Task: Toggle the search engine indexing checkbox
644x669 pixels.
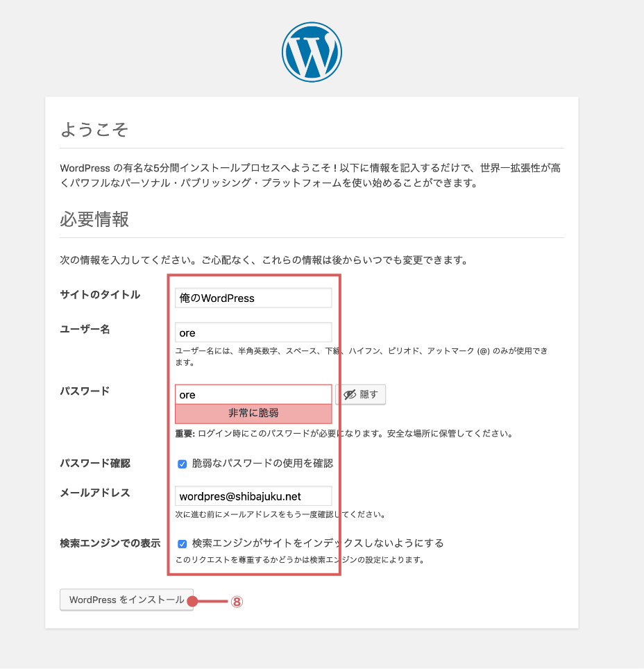Action: [x=183, y=543]
